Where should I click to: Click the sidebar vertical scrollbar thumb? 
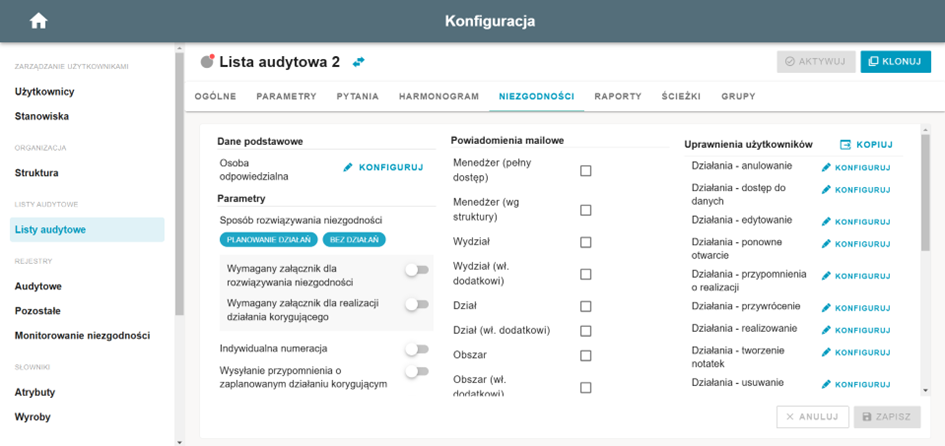click(179, 184)
